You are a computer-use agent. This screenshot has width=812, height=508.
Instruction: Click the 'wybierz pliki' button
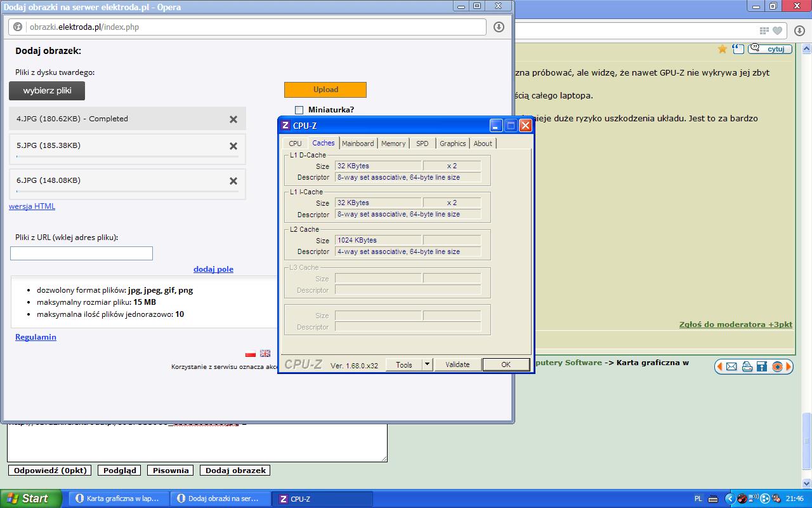47,90
